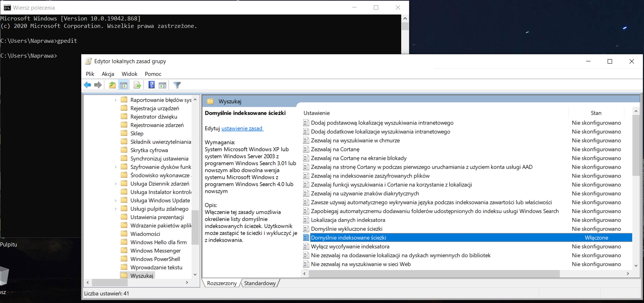
Task: Select Wprowadzanie tekstu tree item
Action: pyautogui.click(x=156, y=267)
